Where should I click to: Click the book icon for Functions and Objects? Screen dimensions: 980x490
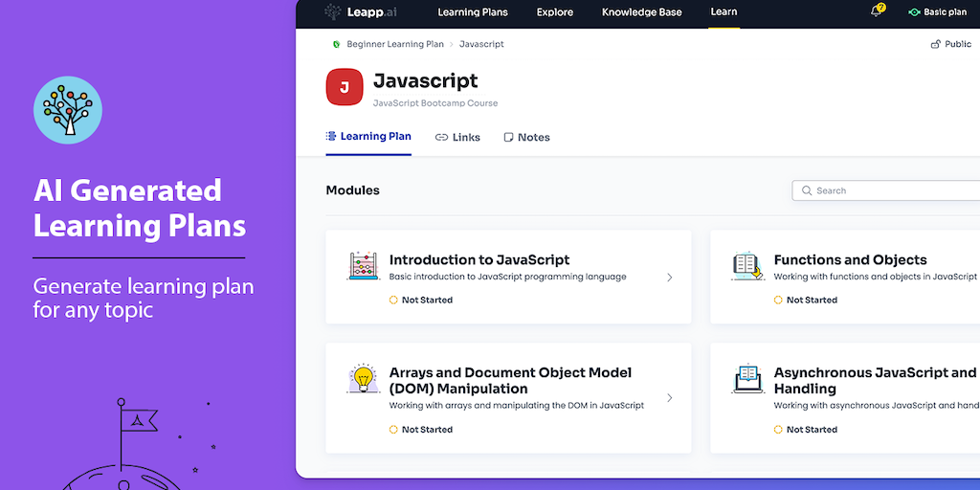tap(746, 267)
